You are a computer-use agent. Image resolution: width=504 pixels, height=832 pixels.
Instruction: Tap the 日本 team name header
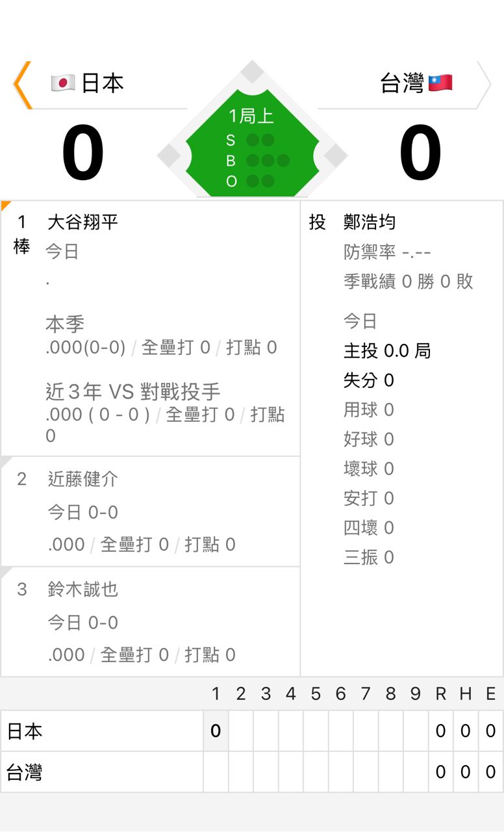[103, 83]
